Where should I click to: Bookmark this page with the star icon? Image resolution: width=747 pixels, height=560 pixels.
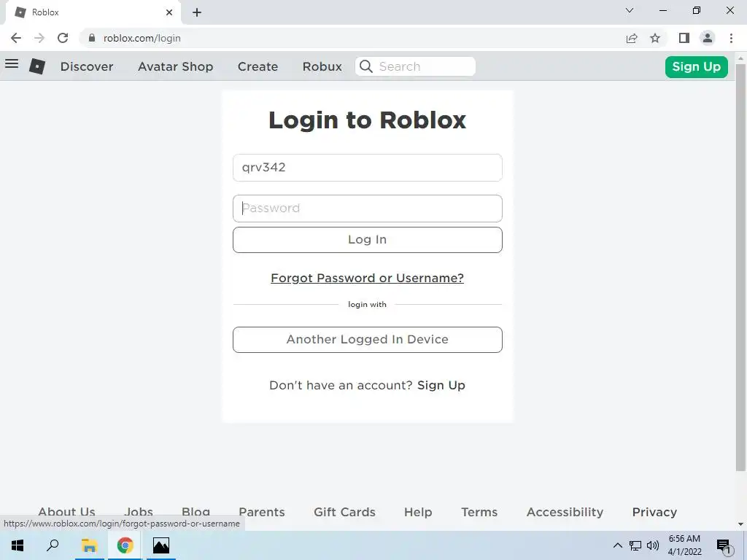pos(655,38)
